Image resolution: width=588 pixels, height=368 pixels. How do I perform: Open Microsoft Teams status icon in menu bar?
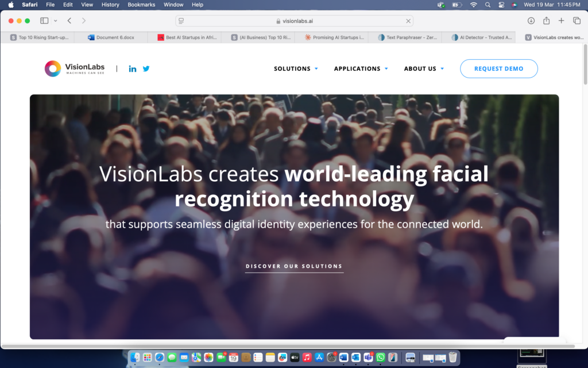pyautogui.click(x=441, y=5)
